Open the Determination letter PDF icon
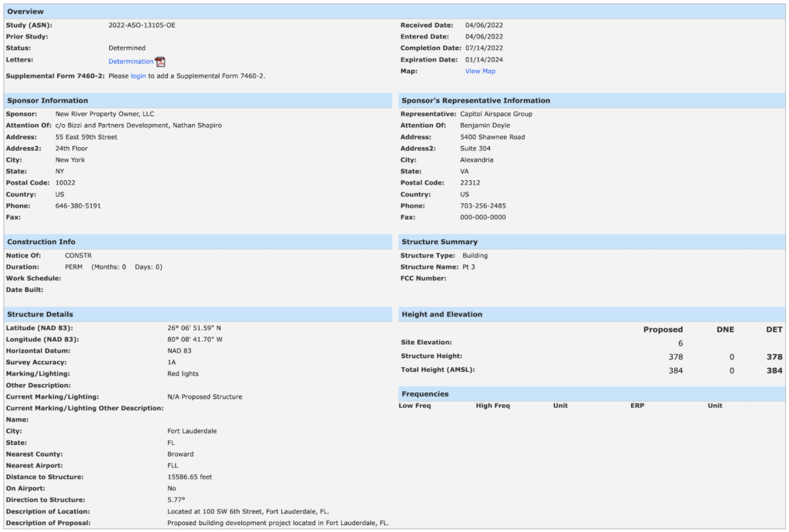 (x=160, y=62)
